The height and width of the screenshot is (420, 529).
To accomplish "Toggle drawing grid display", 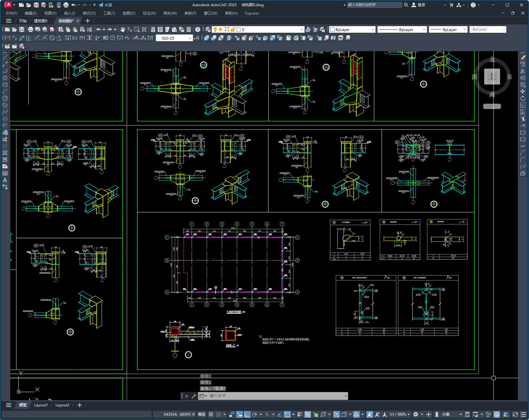I will (211, 414).
